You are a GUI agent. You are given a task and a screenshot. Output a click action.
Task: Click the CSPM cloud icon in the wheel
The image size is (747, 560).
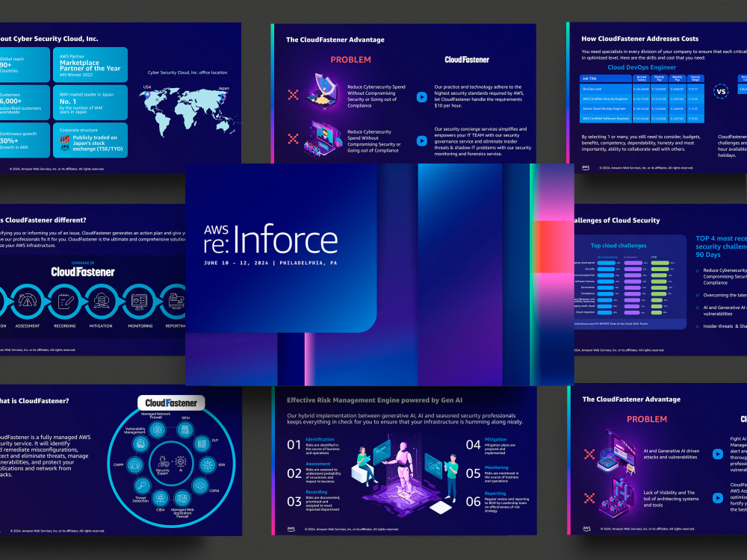(x=200, y=485)
